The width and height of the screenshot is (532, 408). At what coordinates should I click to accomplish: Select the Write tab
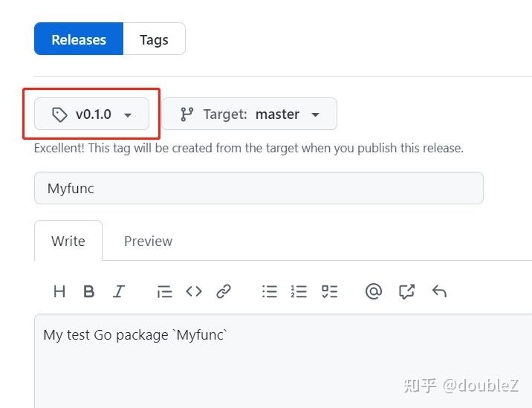coord(68,241)
